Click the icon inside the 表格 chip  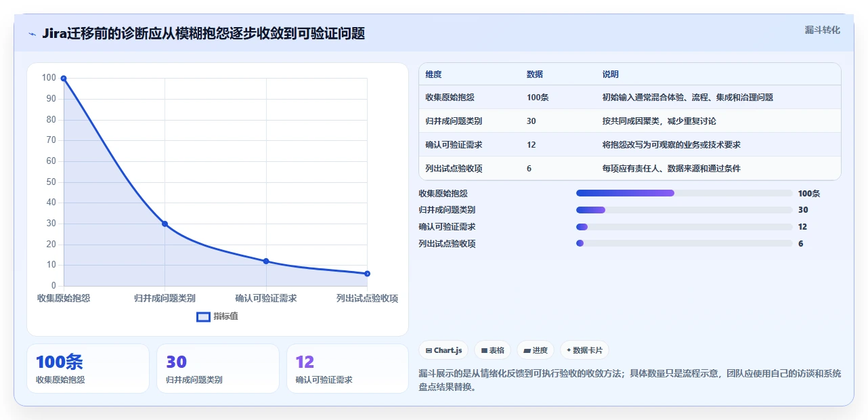coord(484,350)
